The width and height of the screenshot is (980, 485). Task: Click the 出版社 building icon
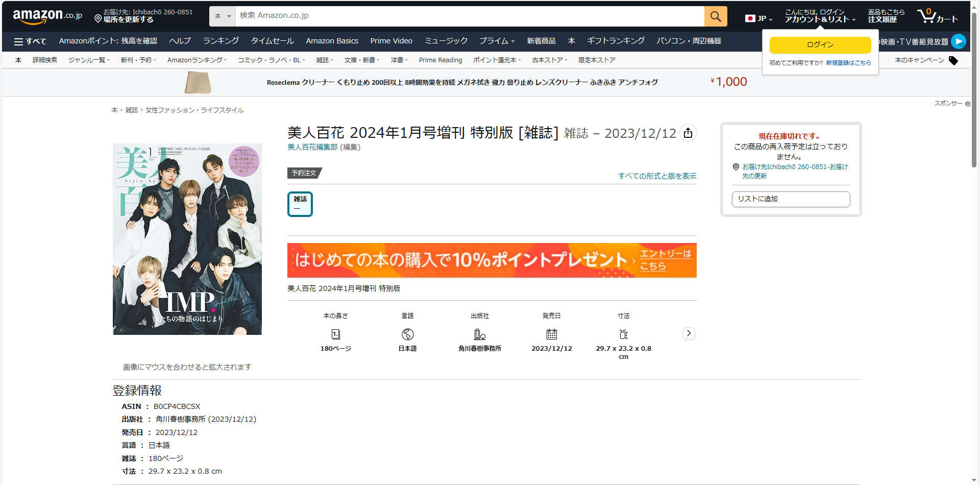pyautogui.click(x=479, y=334)
